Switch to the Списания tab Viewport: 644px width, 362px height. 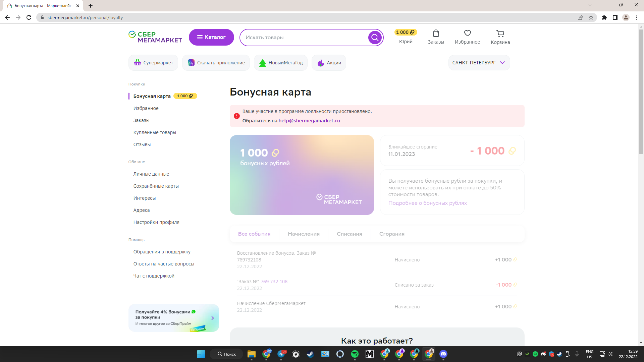(x=349, y=234)
